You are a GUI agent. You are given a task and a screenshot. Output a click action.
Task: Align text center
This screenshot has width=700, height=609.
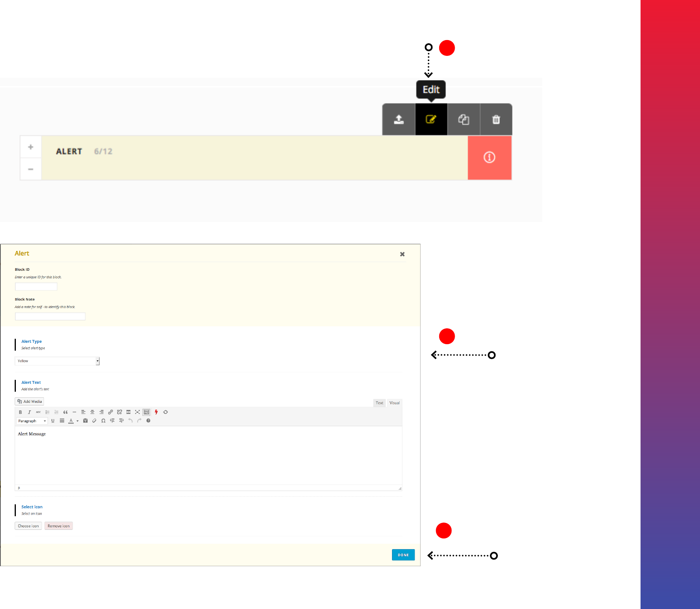[92, 412]
